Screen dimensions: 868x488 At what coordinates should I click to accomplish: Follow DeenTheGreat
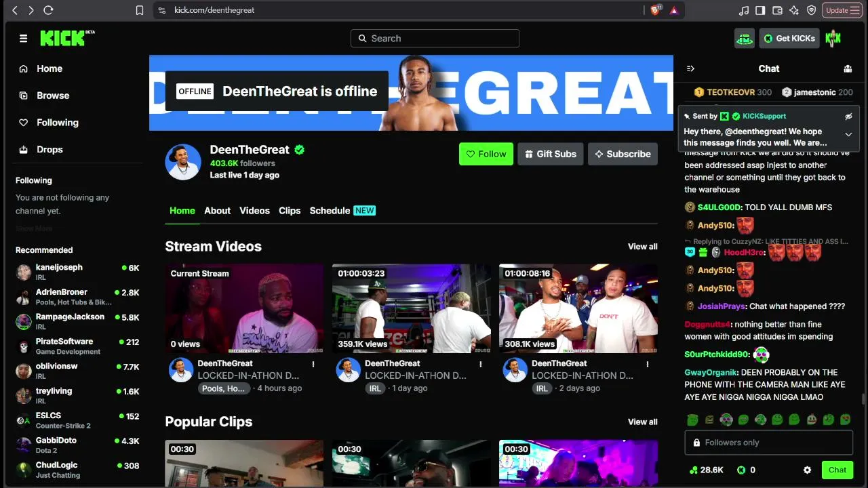pos(486,154)
